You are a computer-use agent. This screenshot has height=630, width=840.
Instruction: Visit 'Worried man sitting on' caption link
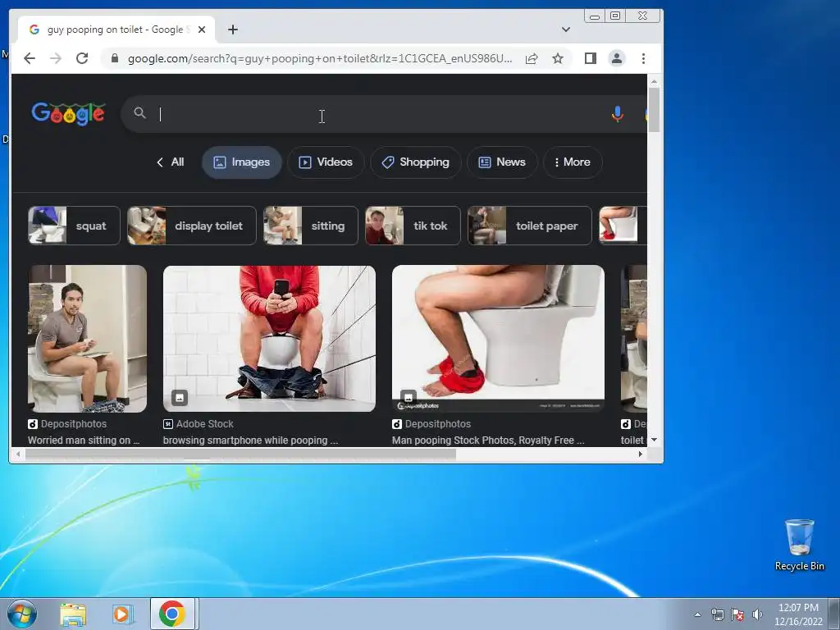pos(84,441)
